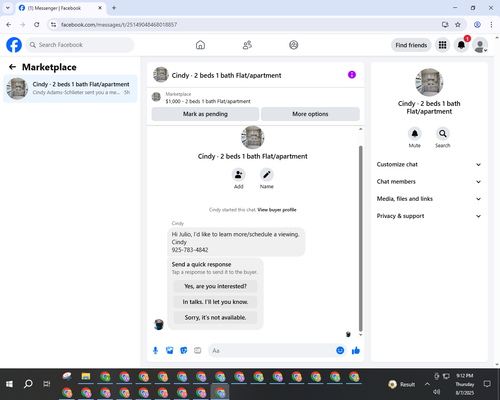
Task: Click the Search Facebook field
Action: coord(80,45)
